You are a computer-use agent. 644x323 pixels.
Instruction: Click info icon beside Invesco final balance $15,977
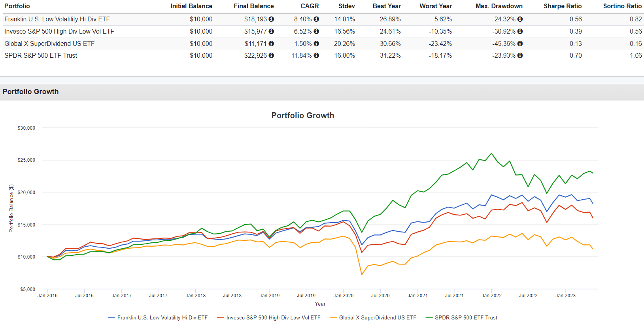point(271,31)
